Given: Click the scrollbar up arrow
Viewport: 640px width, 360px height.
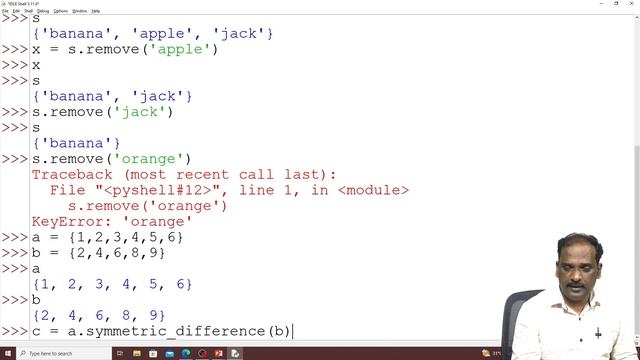Looking at the screenshot, I should 636,18.
